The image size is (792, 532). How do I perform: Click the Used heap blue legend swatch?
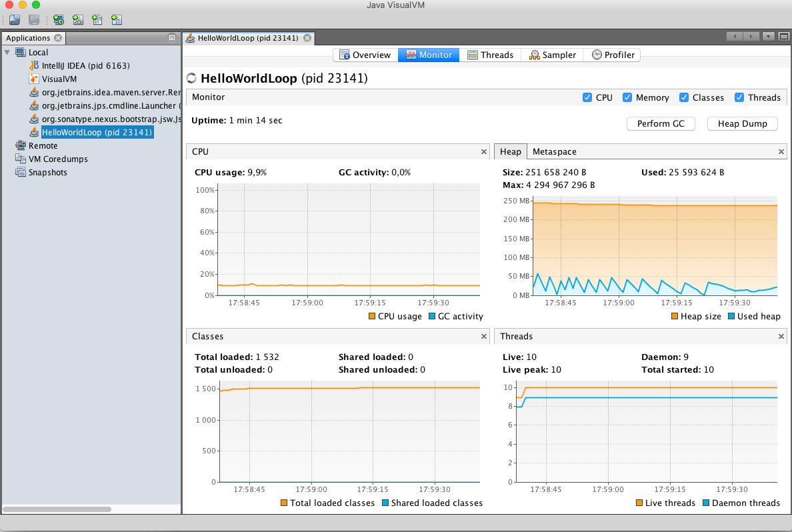coord(731,316)
